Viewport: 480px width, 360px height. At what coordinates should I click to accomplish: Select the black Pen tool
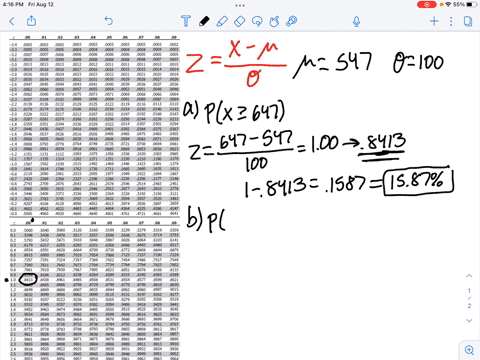pos(204,21)
